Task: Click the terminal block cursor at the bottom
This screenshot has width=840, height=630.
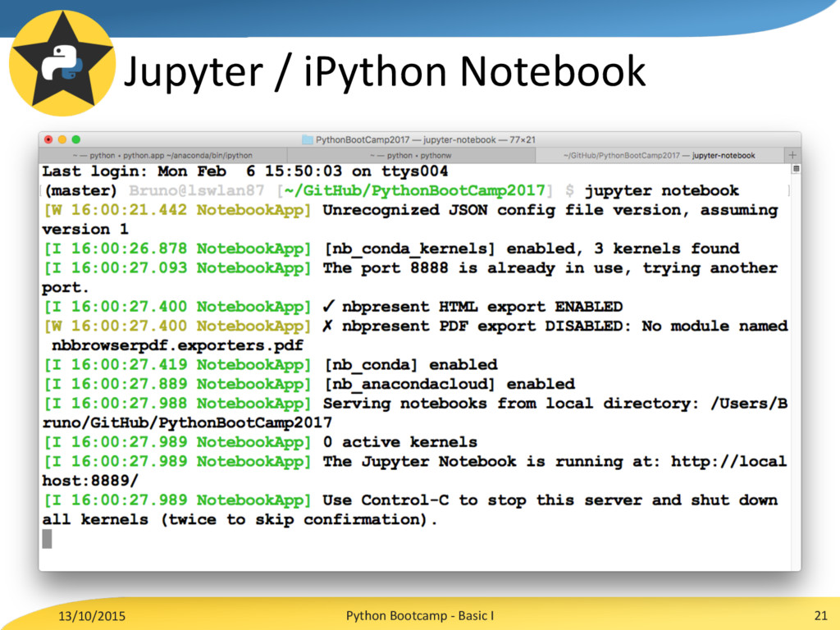Action: [47, 539]
